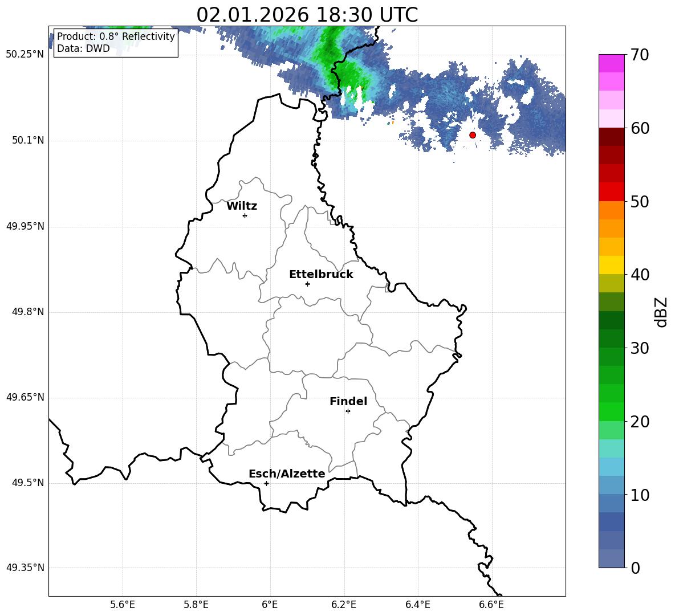Click the 49.8°N latitude label
Viewport: 675px width, 616px height.
28,312
